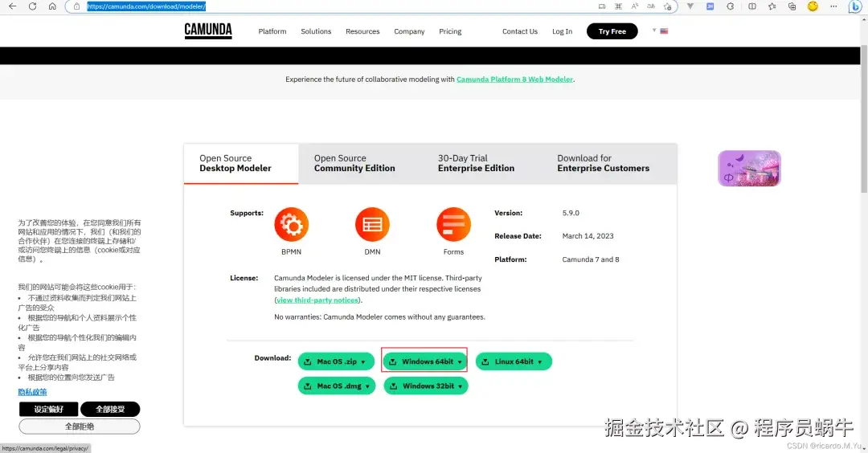This screenshot has height=453, width=868.
Task: Open the Windows 64bit download dropdown
Action: [x=425, y=361]
